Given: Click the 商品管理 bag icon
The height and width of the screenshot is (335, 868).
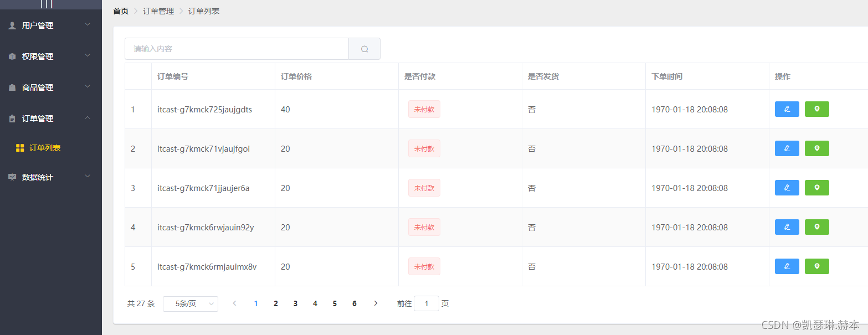Looking at the screenshot, I should pyautogui.click(x=12, y=87).
